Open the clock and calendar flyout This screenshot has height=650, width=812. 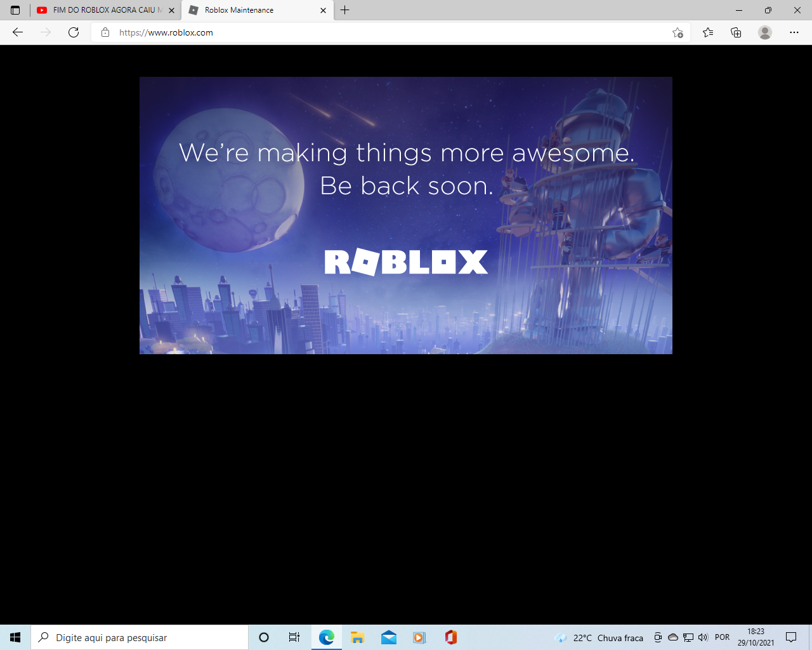coord(756,637)
